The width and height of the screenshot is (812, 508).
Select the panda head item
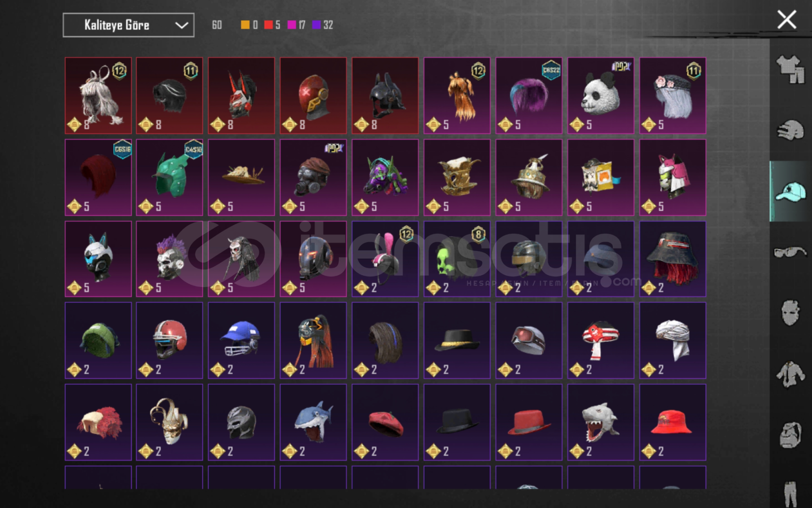[x=600, y=95]
